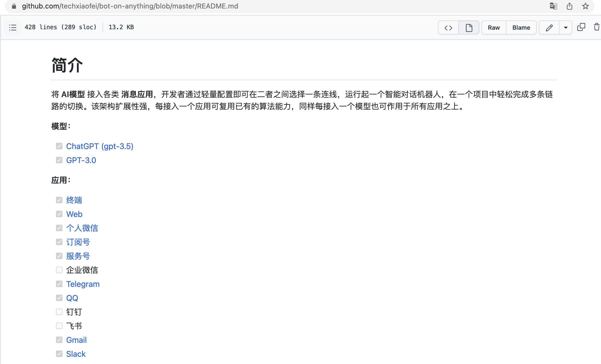Click the GPT-3.0 link

[x=81, y=160]
